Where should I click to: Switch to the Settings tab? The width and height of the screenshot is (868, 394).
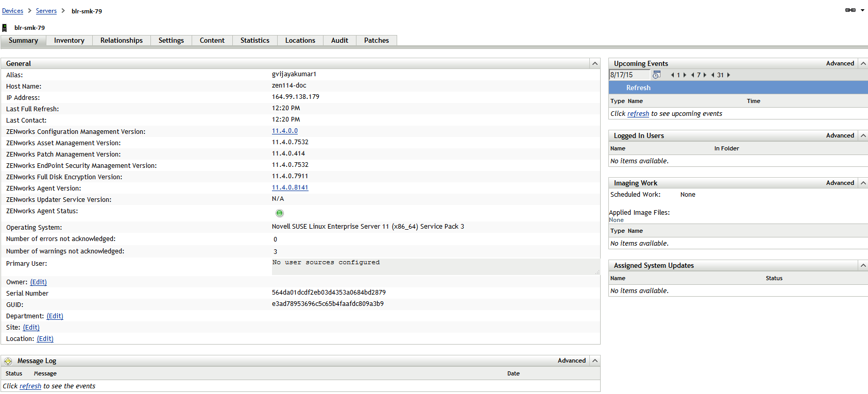171,40
